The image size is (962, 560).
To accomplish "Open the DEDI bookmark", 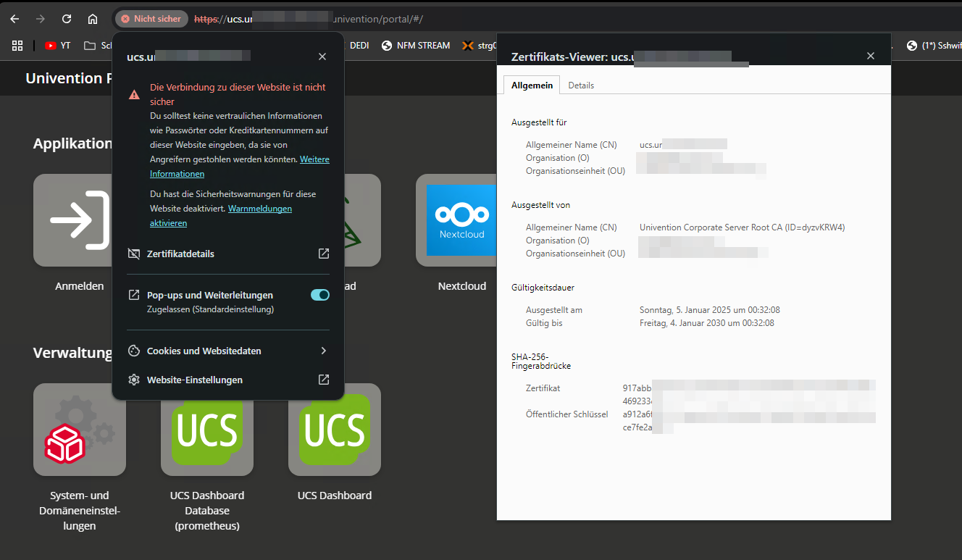I will click(x=359, y=45).
